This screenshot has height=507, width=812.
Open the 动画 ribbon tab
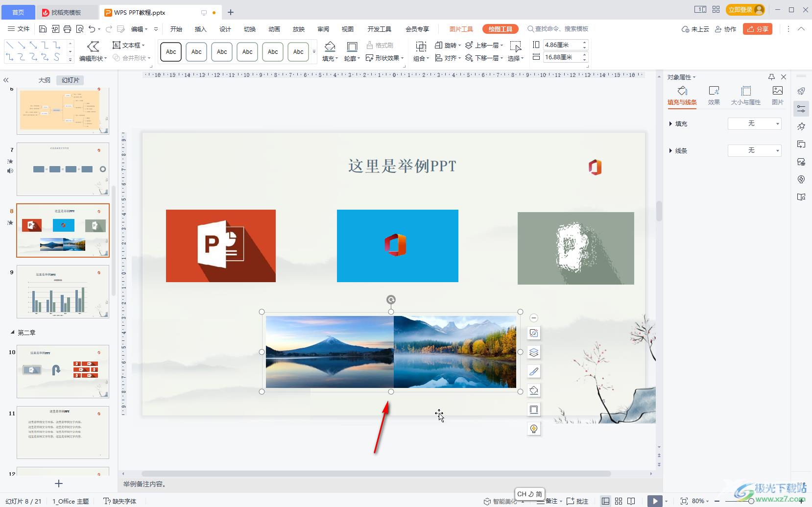tap(274, 29)
